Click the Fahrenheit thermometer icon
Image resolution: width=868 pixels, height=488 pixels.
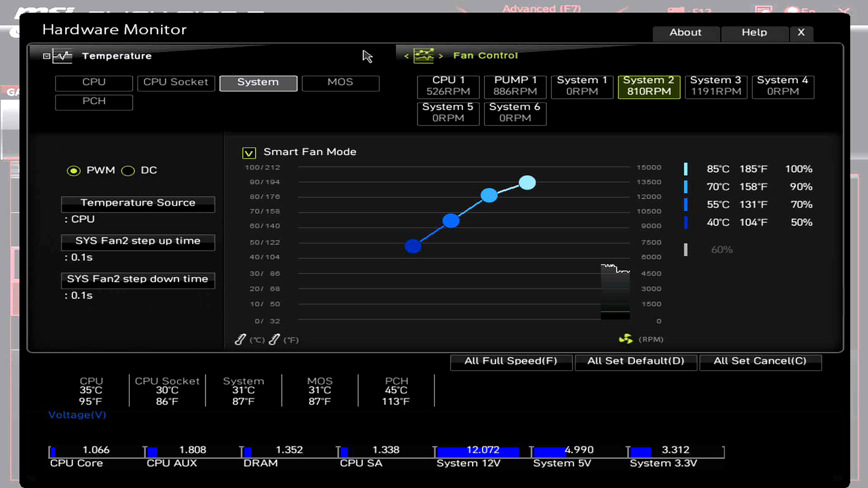[x=274, y=339]
